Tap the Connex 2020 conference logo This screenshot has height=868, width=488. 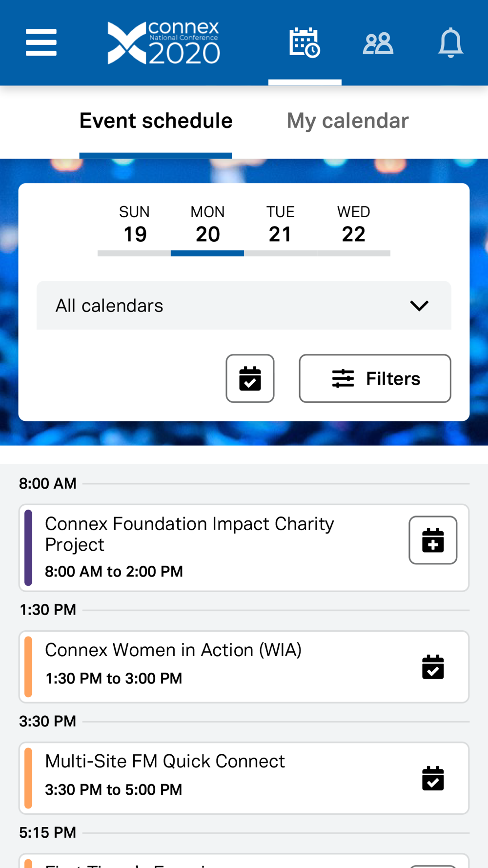tap(163, 43)
